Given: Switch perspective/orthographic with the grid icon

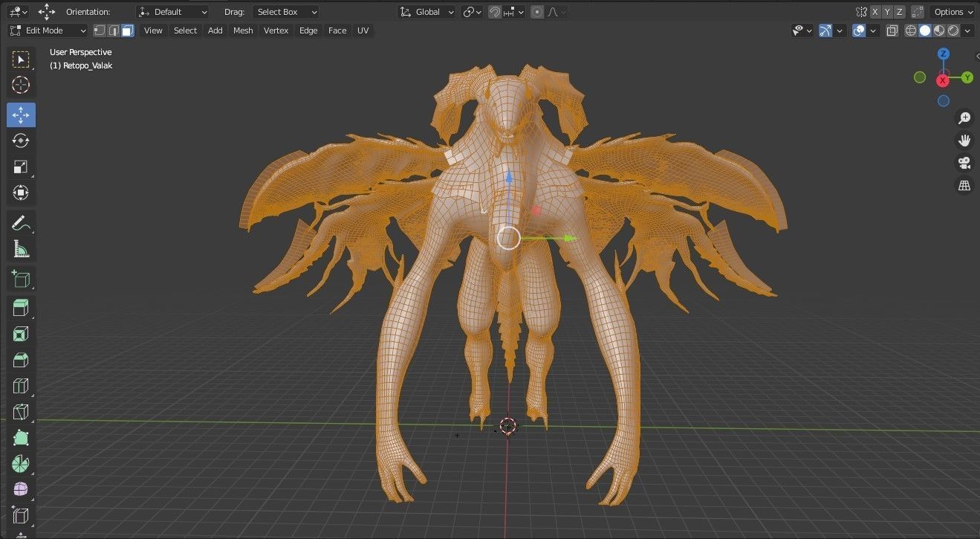Looking at the screenshot, I should point(964,186).
